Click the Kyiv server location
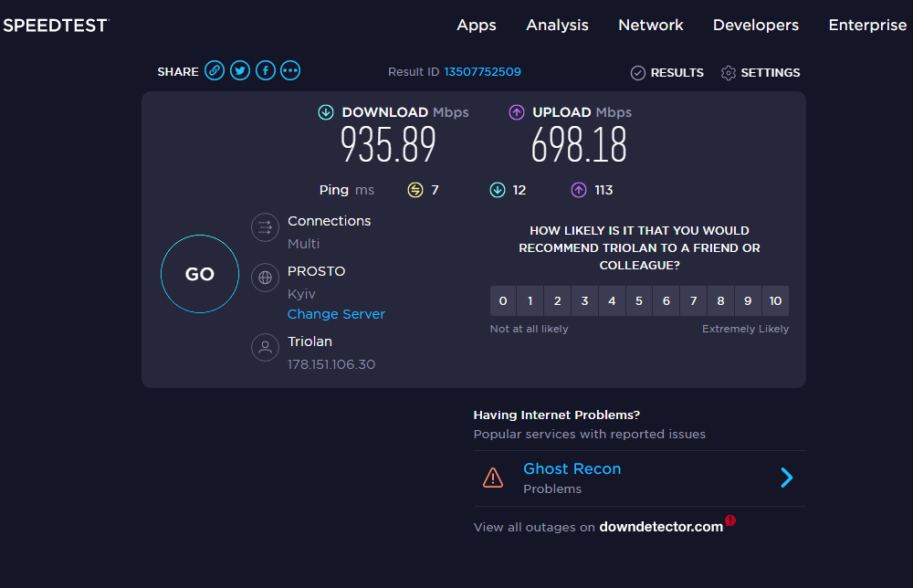 [301, 294]
